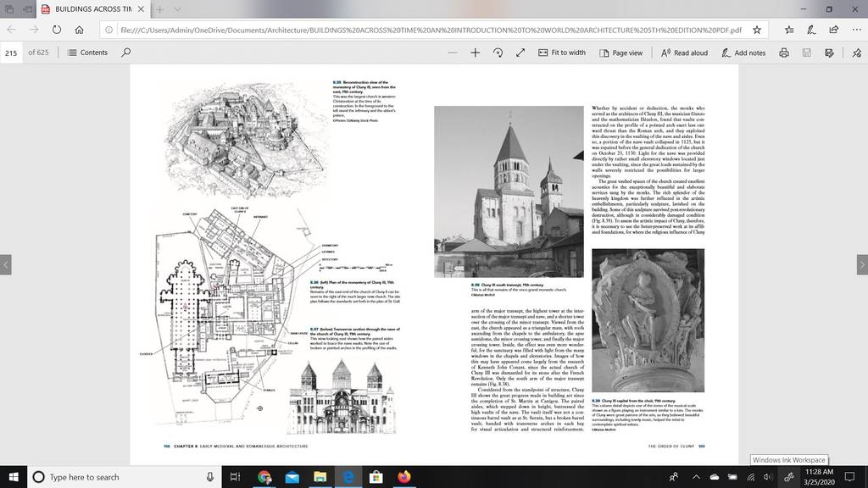Open the Favorites hub
This screenshot has height=488, width=868.
tap(789, 30)
